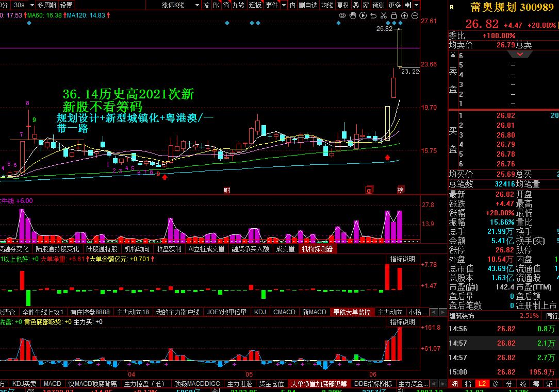This screenshot has width=559, height=392.
Task: Click the 窗 window button
Action: point(366,5)
